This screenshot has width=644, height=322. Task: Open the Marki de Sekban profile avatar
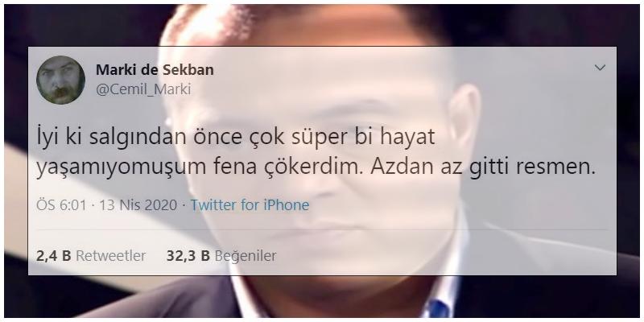(x=60, y=80)
